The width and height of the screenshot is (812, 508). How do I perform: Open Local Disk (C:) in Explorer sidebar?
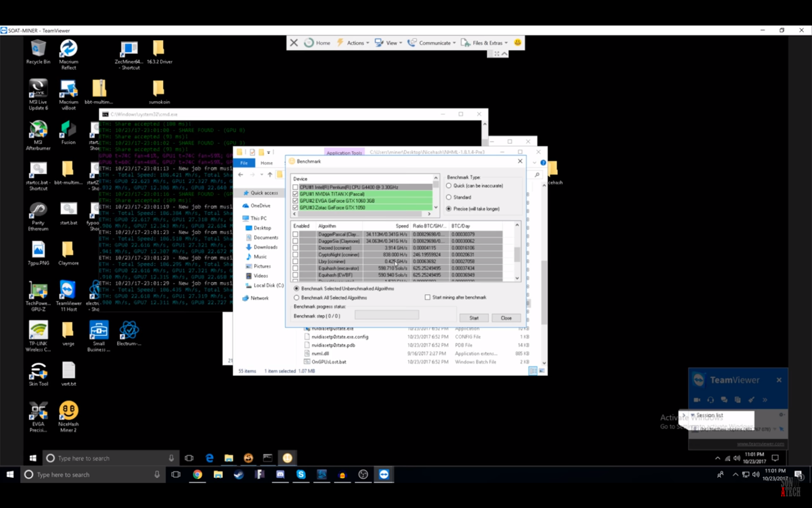pos(265,285)
